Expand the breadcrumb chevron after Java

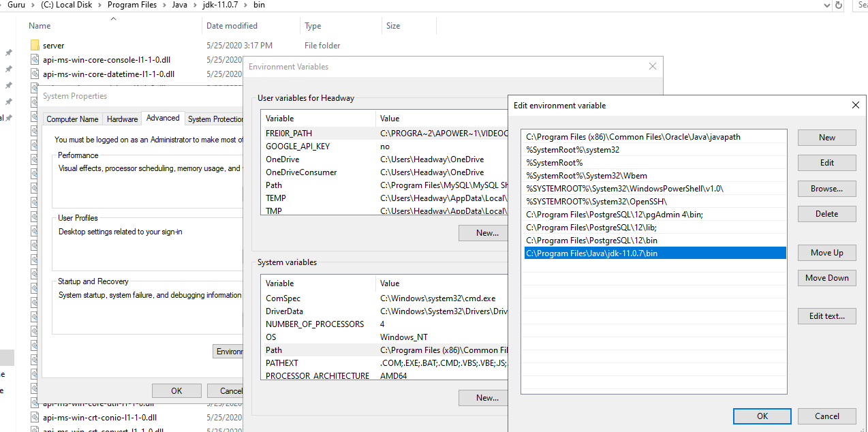tap(195, 5)
